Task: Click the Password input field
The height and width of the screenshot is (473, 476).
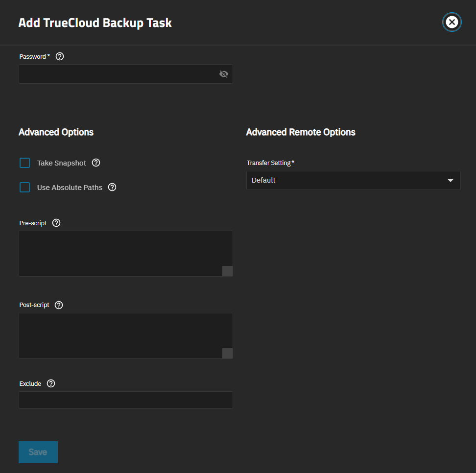Action: (118, 74)
